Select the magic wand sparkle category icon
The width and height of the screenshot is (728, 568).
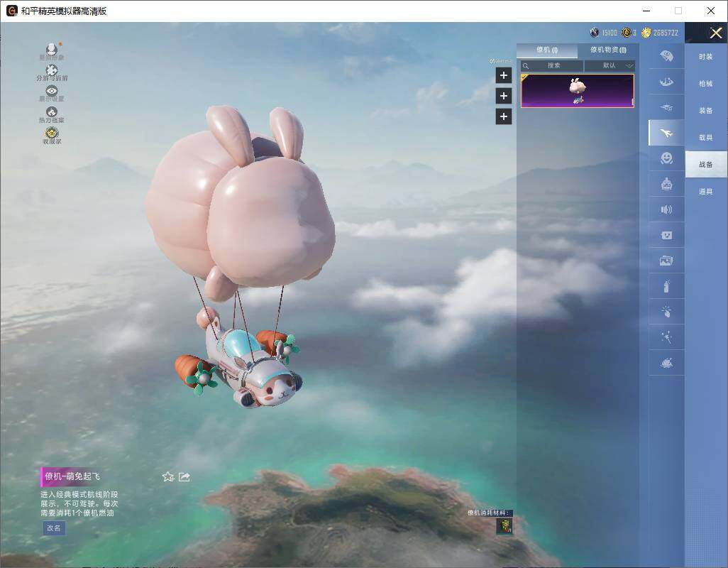point(666,337)
